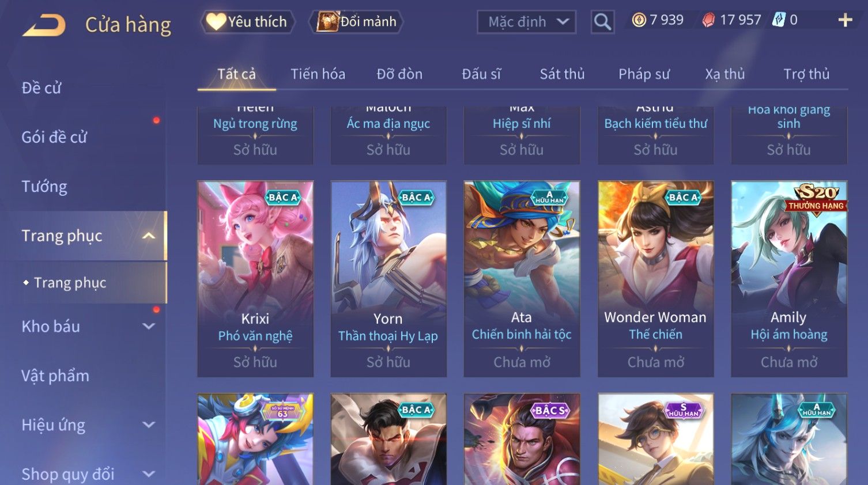This screenshot has width=868, height=485.
Task: Select the Sát thủ tab
Action: point(562,74)
